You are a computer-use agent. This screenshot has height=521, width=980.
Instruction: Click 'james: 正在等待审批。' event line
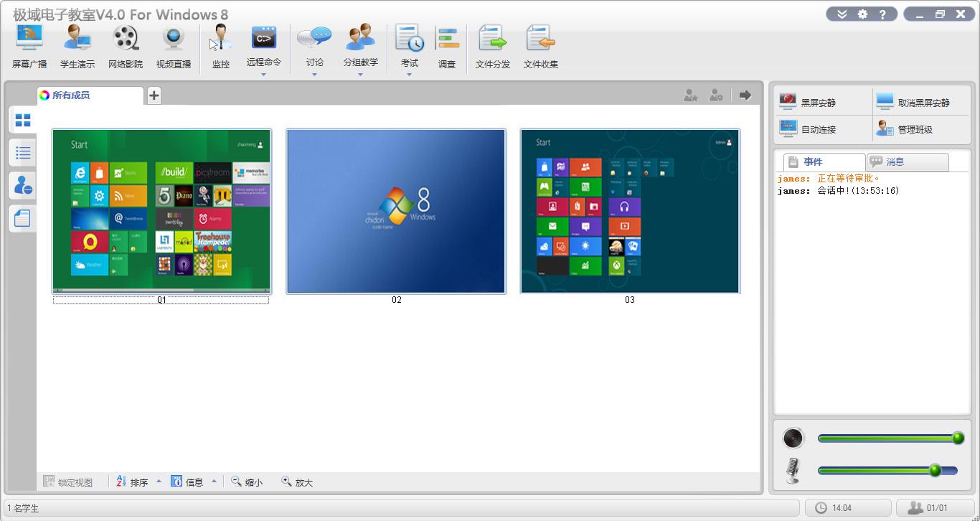(x=829, y=179)
